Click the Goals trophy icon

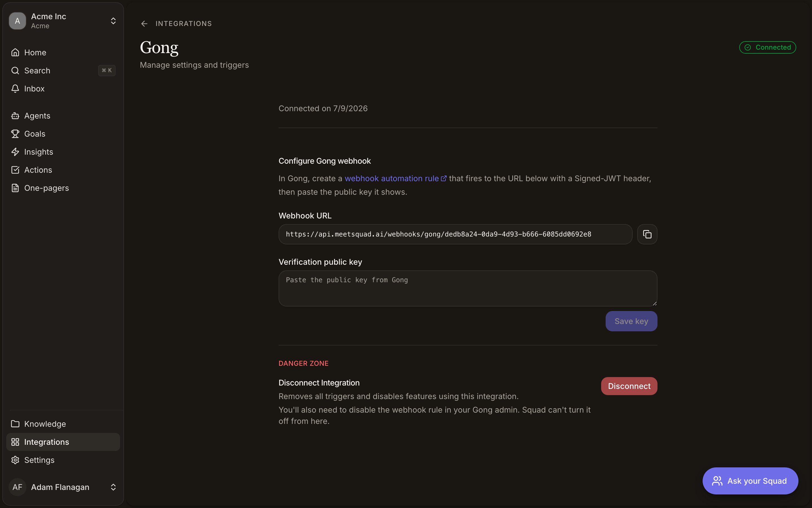tap(15, 134)
